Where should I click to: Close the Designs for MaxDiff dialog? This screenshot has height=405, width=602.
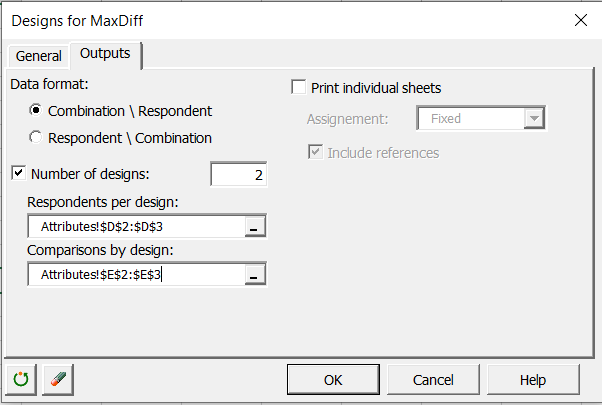tap(579, 19)
